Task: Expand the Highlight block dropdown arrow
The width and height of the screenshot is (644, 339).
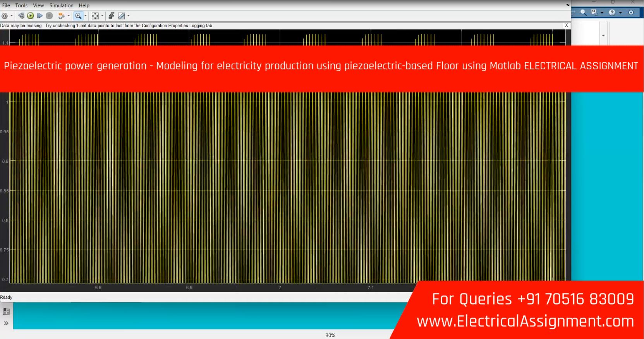Action: (69, 16)
